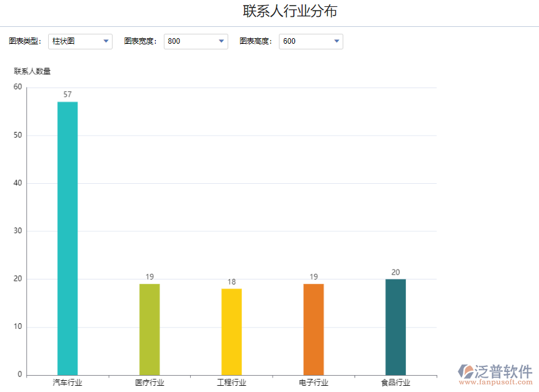The height and width of the screenshot is (392, 539).
Task: Click the value label 57 above tallest bar
Action: coord(67,94)
